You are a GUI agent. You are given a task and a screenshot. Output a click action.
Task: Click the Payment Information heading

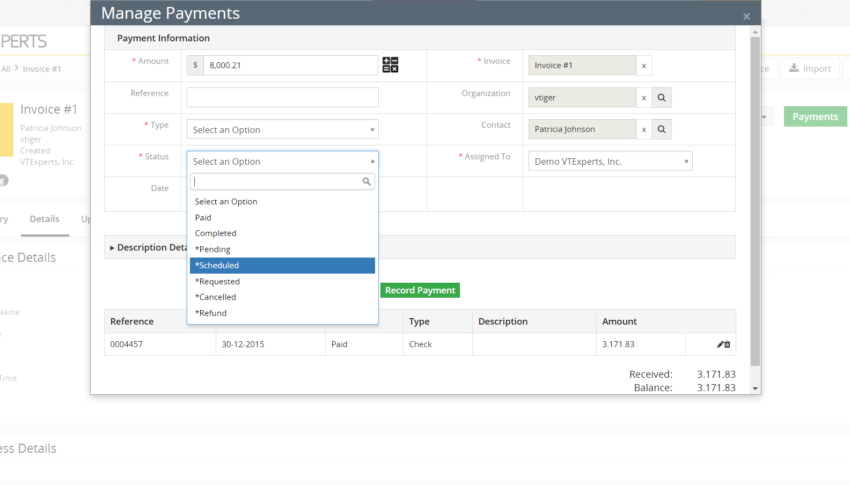(x=163, y=38)
